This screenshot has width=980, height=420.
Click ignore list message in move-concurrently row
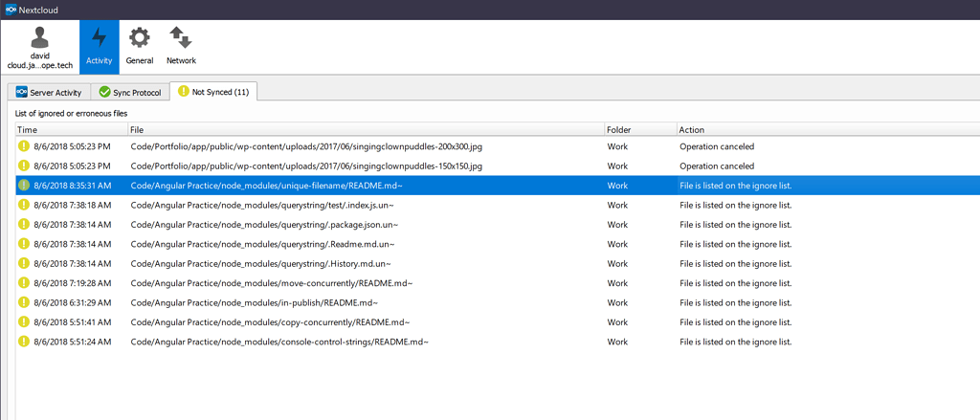(x=736, y=283)
